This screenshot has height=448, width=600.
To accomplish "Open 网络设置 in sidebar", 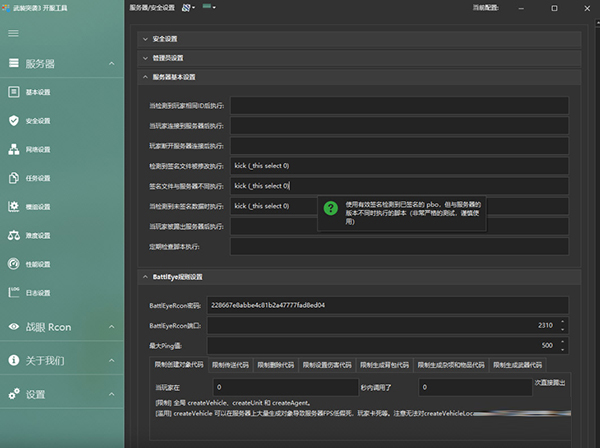I will 37,150.
